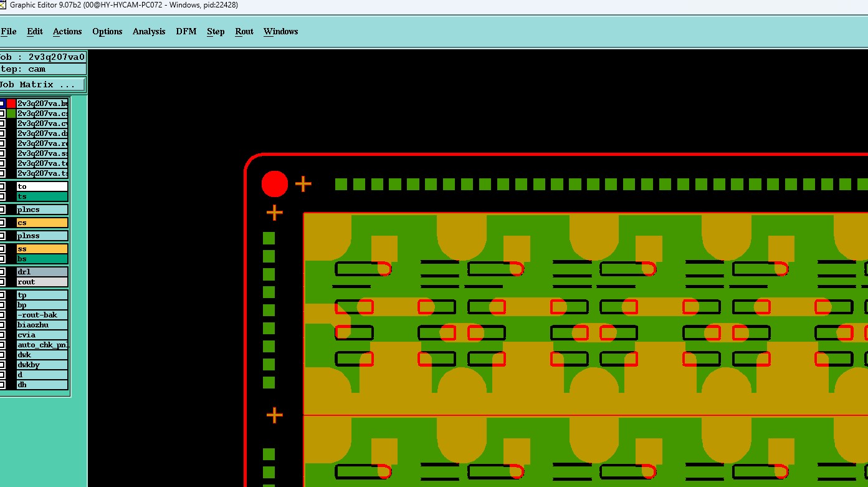Viewport: 868px width, 487px height.
Task: Open the Analysis menu
Action: pos(149,31)
